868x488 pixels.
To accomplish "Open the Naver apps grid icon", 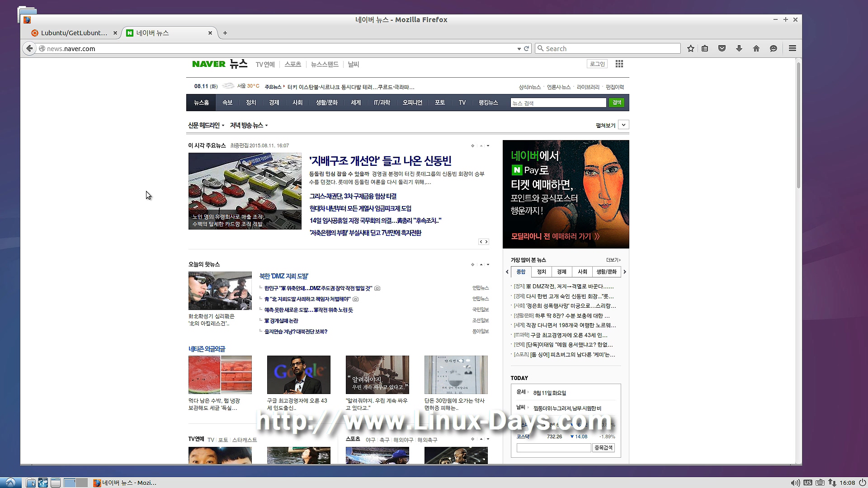I will 619,64.
